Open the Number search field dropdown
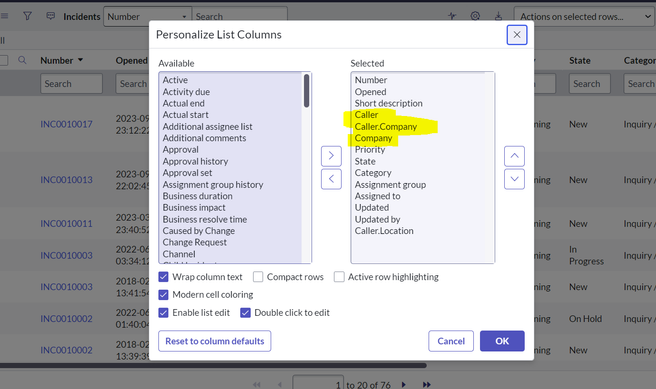 pos(147,17)
